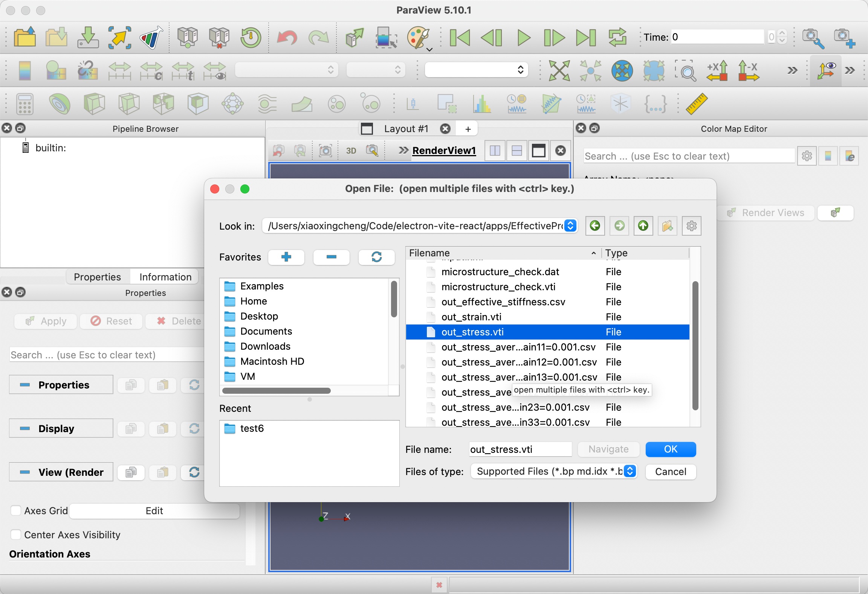Click the Undo arrow icon
The width and height of the screenshot is (868, 594).
pyautogui.click(x=287, y=38)
